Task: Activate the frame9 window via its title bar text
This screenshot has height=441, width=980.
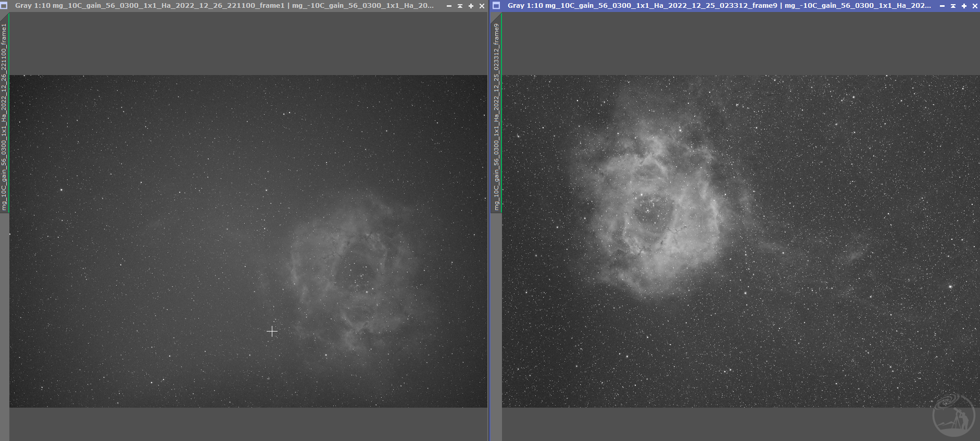Action: tap(720, 6)
